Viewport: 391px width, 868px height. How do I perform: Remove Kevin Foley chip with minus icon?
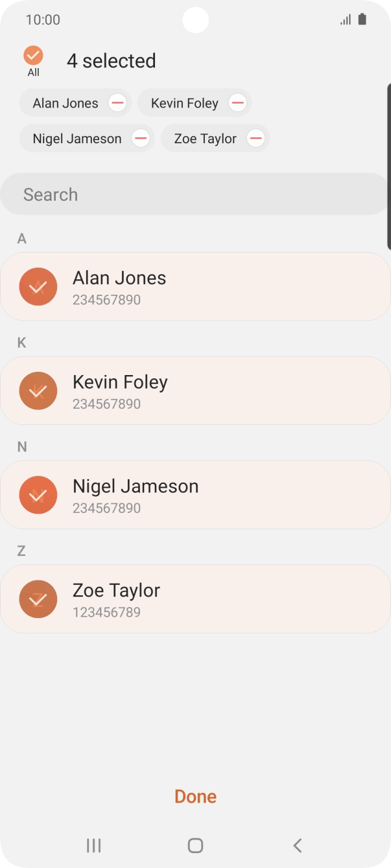click(x=238, y=103)
